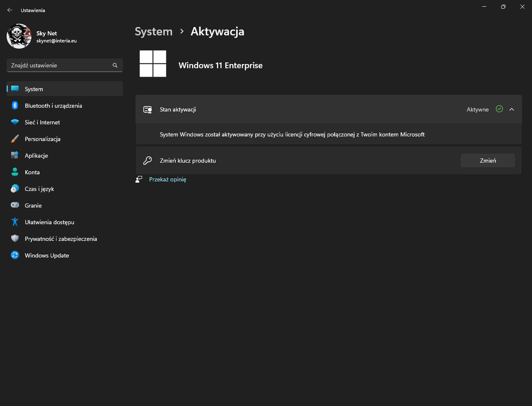Viewport: 532px width, 406px height.
Task: Click the System monitor icon in sidebar
Action: click(x=15, y=89)
